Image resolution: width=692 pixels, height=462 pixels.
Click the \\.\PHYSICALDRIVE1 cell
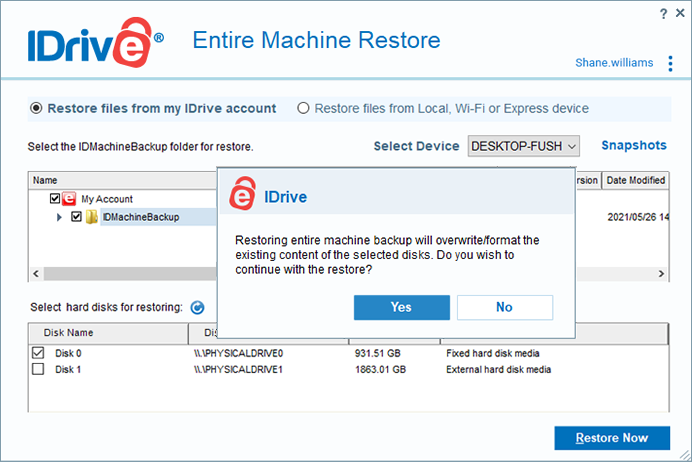(x=238, y=370)
